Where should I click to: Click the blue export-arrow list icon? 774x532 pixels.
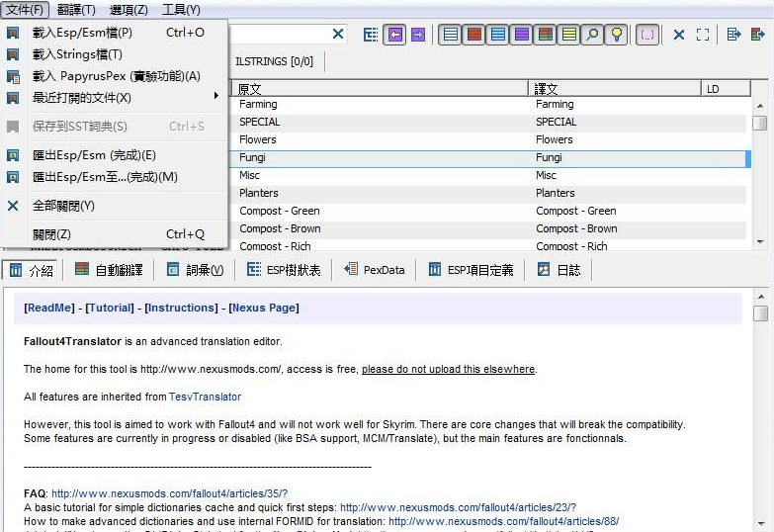734,35
